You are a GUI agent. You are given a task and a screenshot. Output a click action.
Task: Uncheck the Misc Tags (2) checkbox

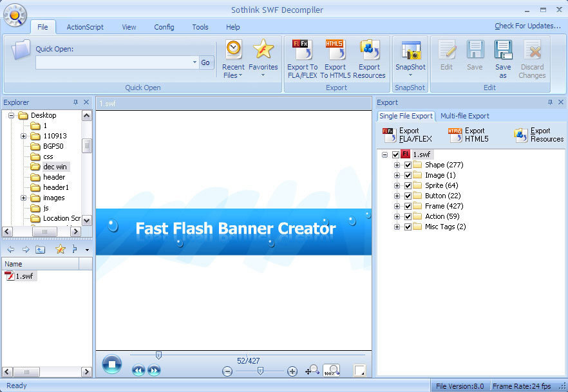(408, 227)
